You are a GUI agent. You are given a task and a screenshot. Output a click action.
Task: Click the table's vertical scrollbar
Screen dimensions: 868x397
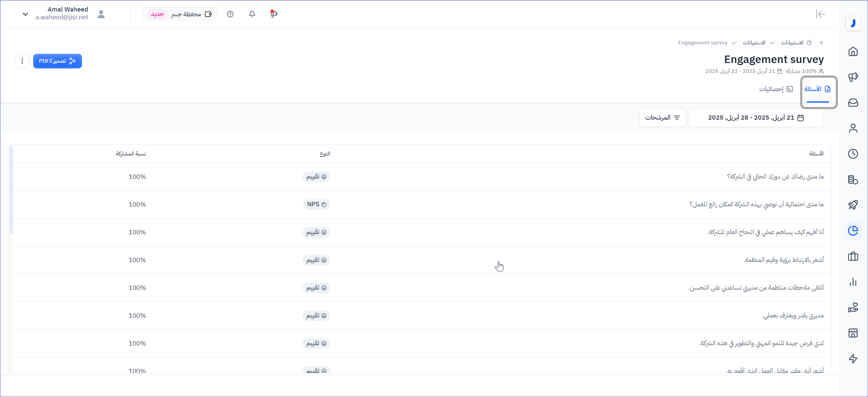click(x=11, y=190)
